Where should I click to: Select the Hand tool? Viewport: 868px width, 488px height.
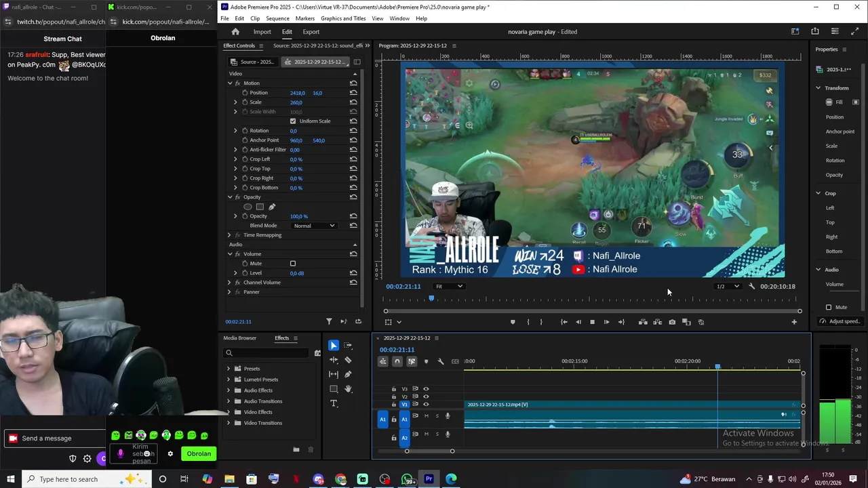pyautogui.click(x=348, y=389)
